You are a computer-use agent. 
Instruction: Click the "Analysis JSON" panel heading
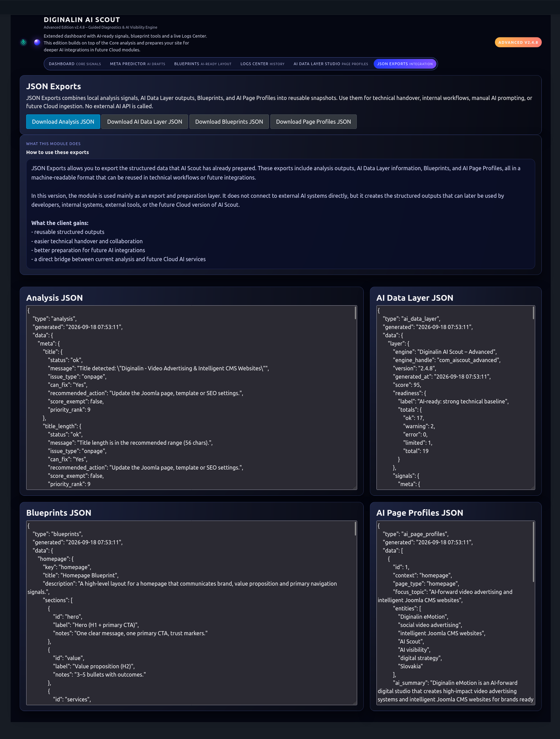(x=55, y=298)
